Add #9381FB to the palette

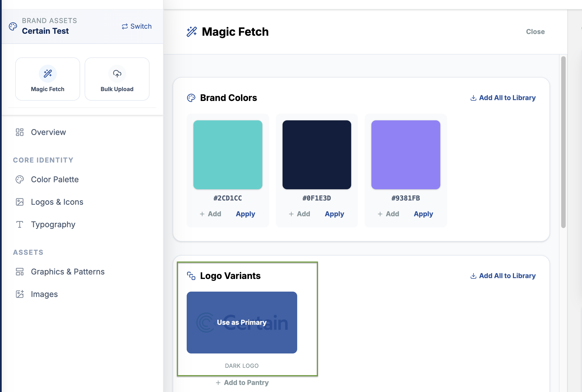(389, 214)
